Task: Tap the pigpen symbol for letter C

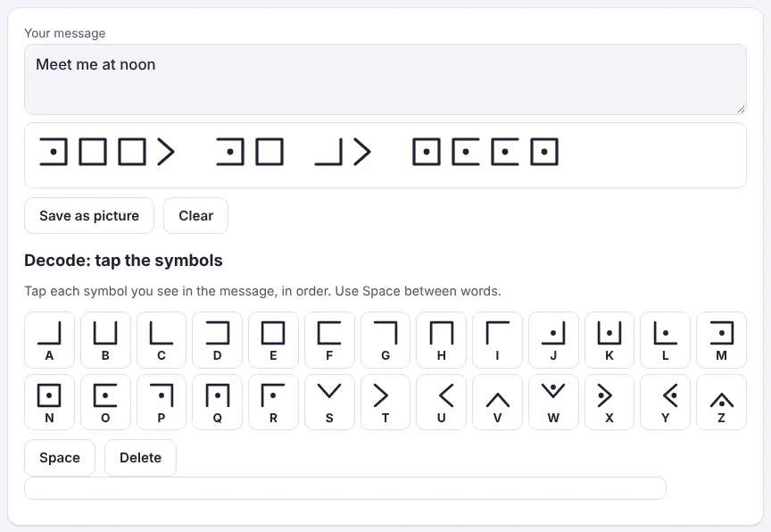Action: (162, 340)
